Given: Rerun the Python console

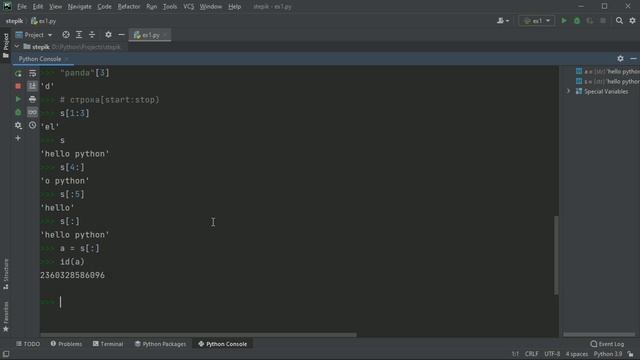Looking at the screenshot, I should point(18,73).
